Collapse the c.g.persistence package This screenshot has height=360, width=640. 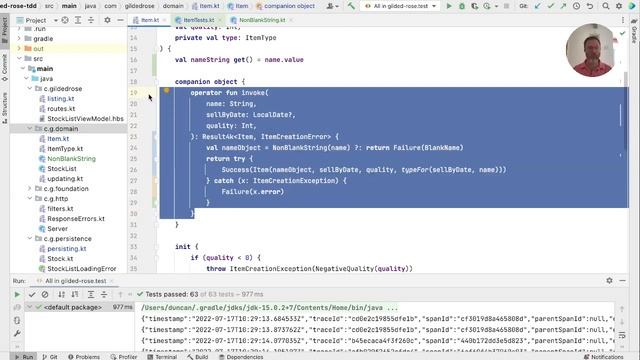[29, 238]
